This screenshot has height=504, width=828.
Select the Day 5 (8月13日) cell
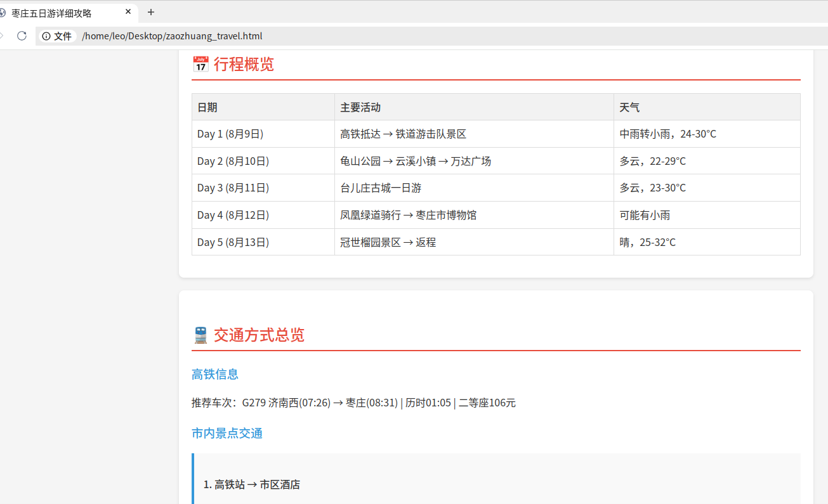click(263, 242)
